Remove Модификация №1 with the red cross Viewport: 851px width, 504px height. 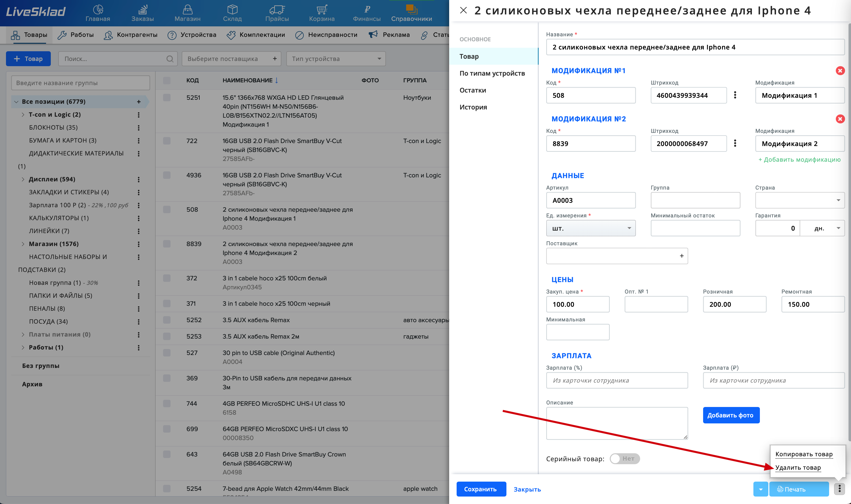coord(840,71)
